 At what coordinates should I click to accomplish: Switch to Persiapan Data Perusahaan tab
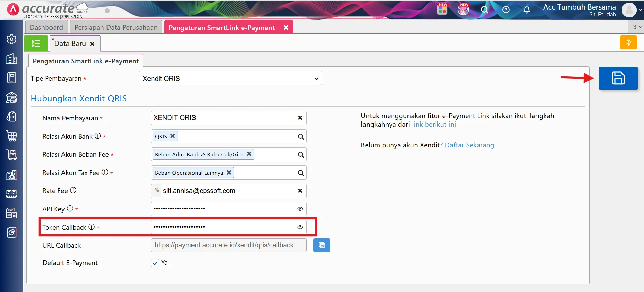tap(116, 27)
